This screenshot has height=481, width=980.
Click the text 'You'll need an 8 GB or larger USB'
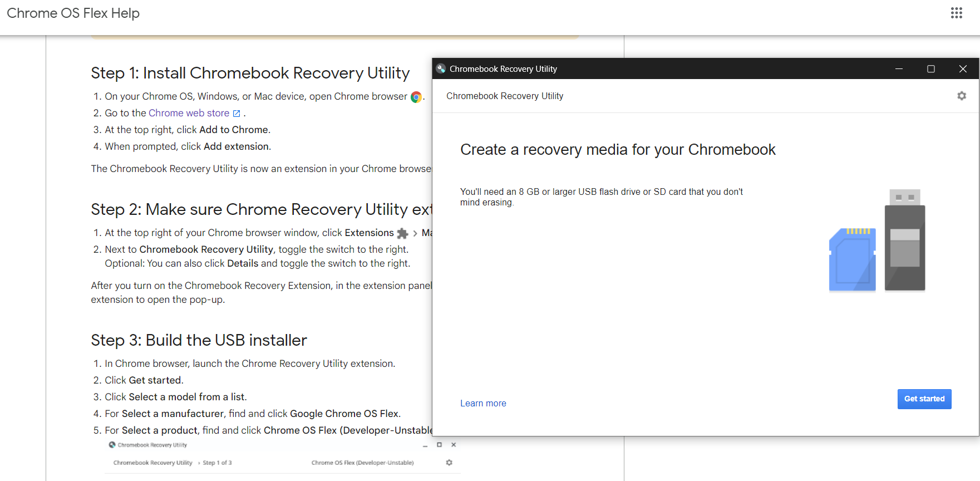click(x=528, y=192)
